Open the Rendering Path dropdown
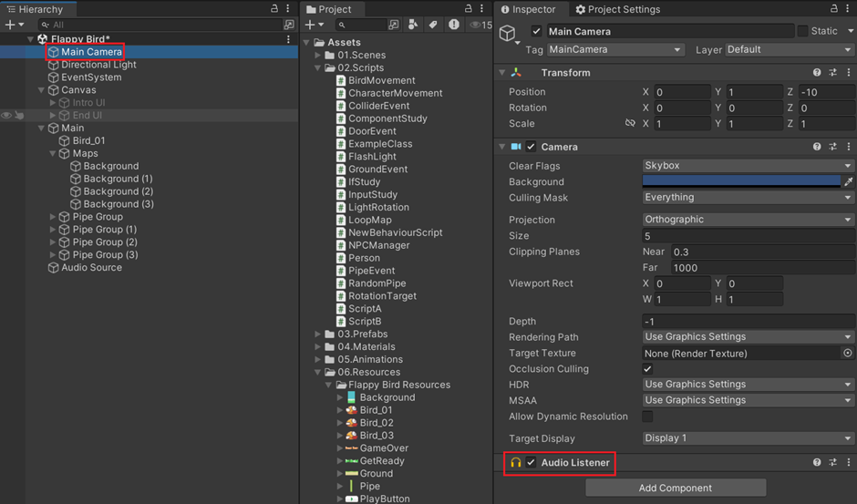The height and width of the screenshot is (504, 857). [748, 336]
